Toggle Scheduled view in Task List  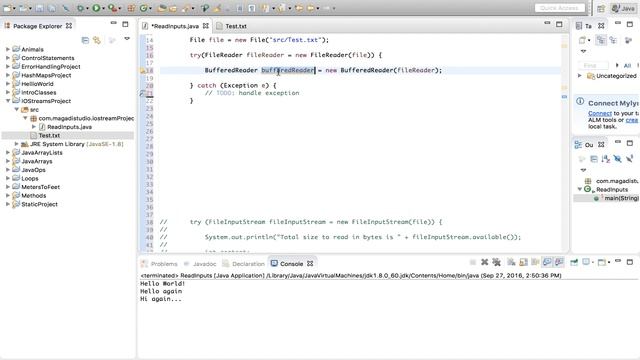[613, 40]
